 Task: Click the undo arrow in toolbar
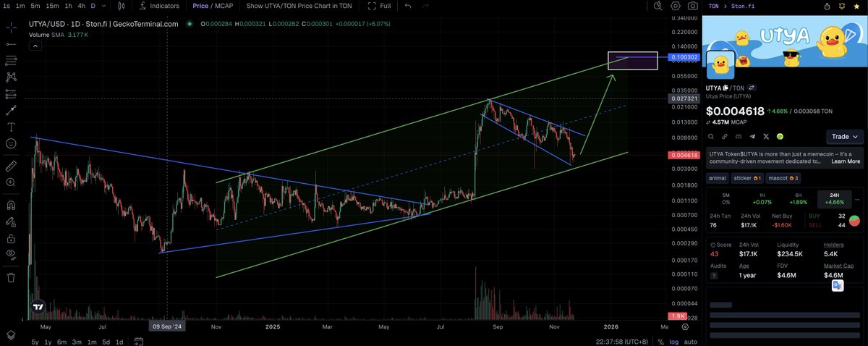409,6
